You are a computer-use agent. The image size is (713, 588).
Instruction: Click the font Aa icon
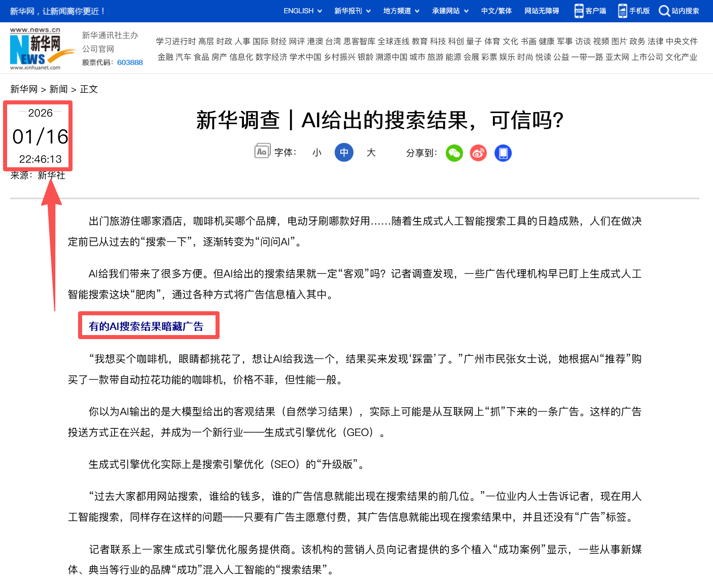click(262, 152)
